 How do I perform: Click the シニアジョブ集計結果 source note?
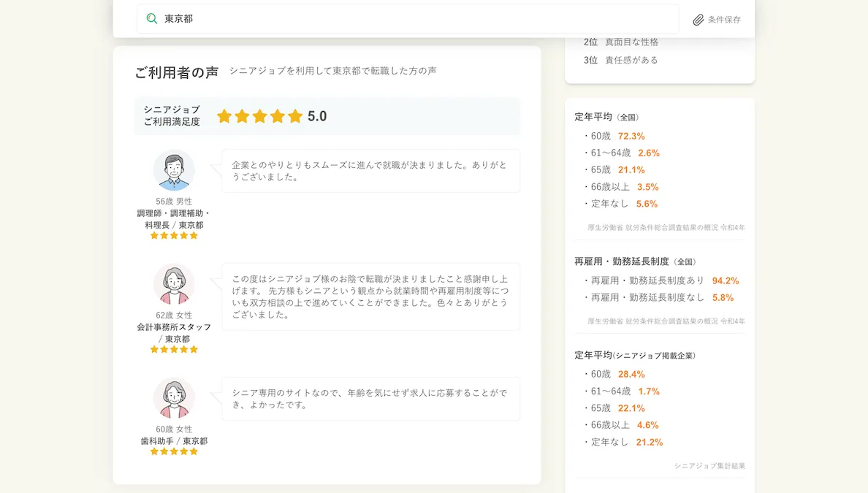tap(709, 466)
